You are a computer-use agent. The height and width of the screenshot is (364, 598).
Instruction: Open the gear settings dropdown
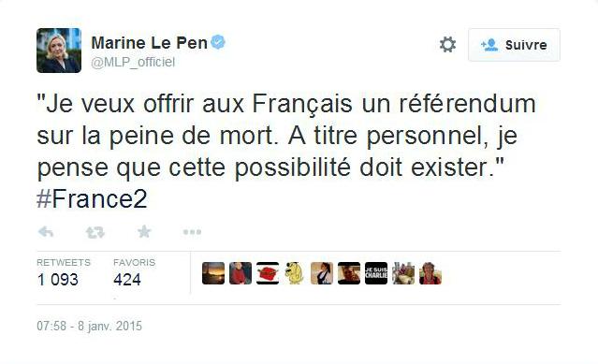447,45
